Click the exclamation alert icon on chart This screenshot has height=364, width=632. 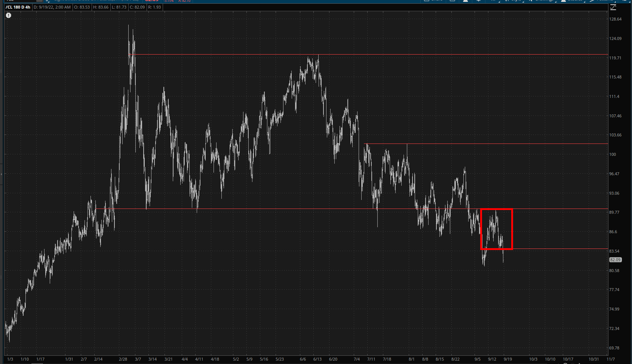[x=9, y=15]
